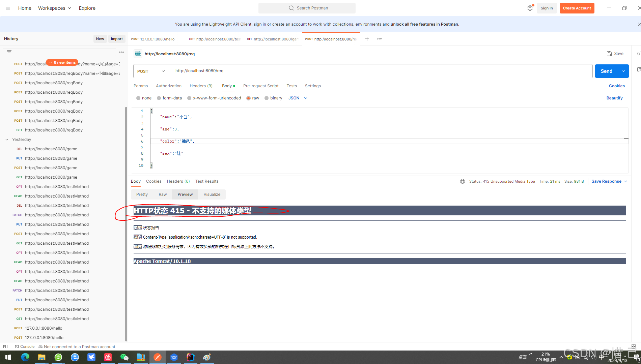
Task: Switch response view to Pretty
Action: [x=142, y=194]
